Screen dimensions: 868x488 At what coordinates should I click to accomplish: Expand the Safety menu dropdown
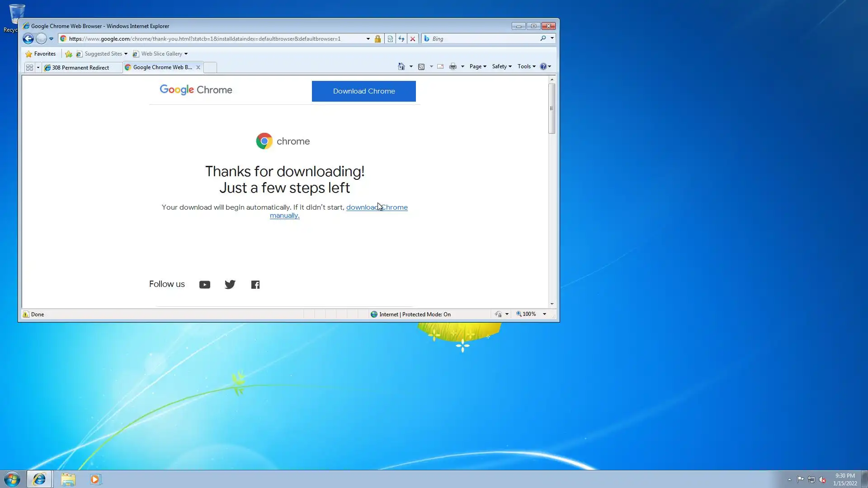pyautogui.click(x=502, y=66)
